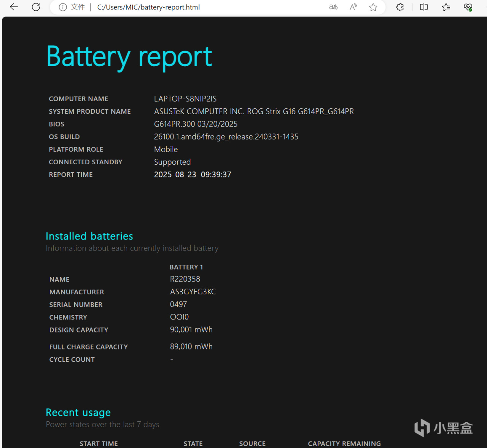Select BIOS value G614PR.300 03/20/2025

point(196,124)
